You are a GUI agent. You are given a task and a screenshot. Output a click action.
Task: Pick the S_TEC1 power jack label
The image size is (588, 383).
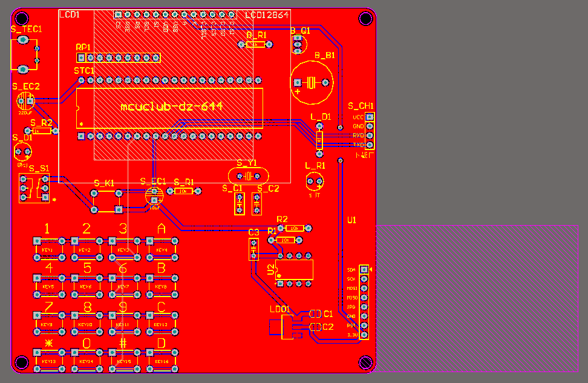tap(26, 29)
